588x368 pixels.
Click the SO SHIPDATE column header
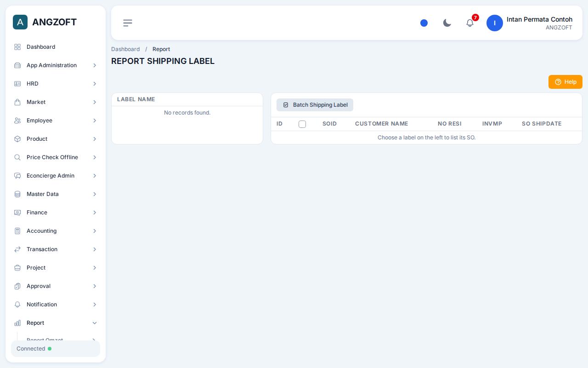[542, 124]
